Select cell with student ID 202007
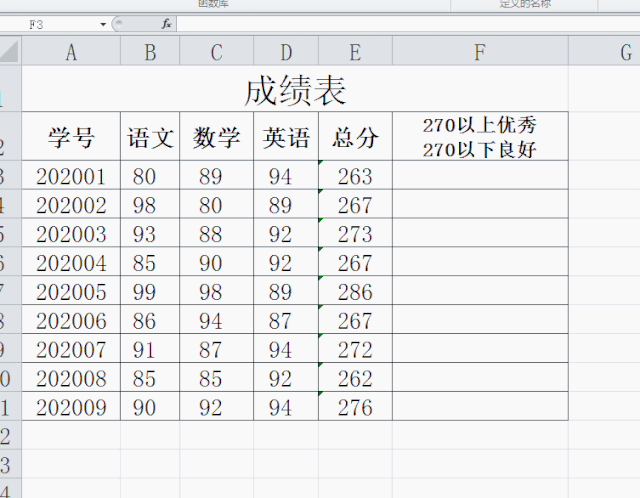640x498 pixels. coord(71,349)
